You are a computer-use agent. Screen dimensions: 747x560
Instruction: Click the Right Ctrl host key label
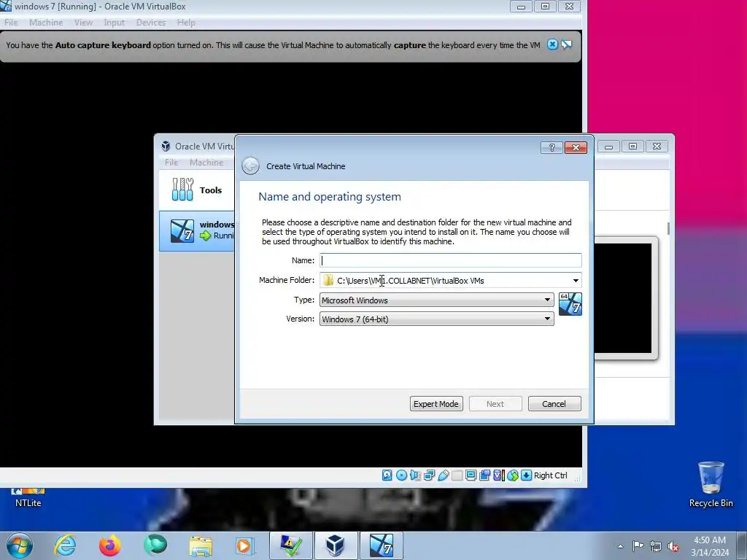(550, 475)
